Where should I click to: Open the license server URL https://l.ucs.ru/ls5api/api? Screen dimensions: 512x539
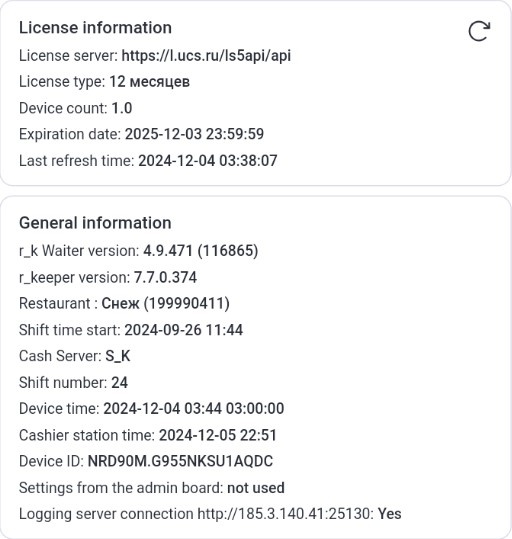click(x=206, y=56)
